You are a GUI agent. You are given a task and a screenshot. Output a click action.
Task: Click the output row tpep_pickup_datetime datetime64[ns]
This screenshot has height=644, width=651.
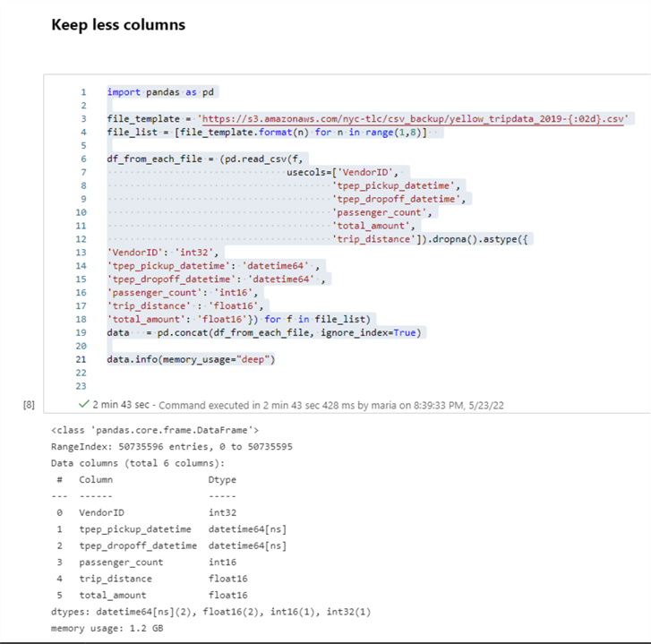171,529
